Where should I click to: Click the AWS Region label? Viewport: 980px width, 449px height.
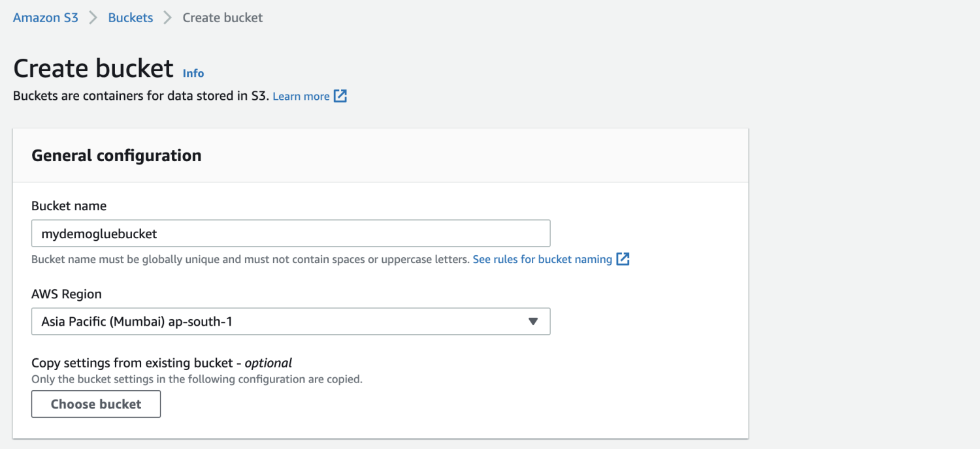pos(67,294)
